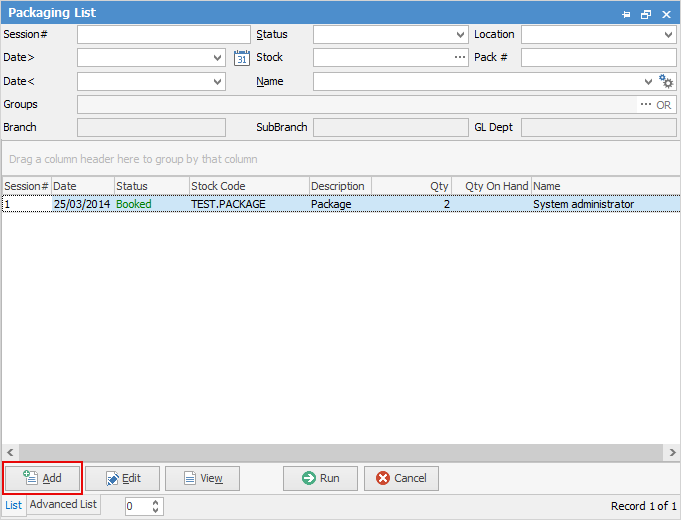Click the horizontal scrollbar track
This screenshot has width=681, height=520.
341,452
